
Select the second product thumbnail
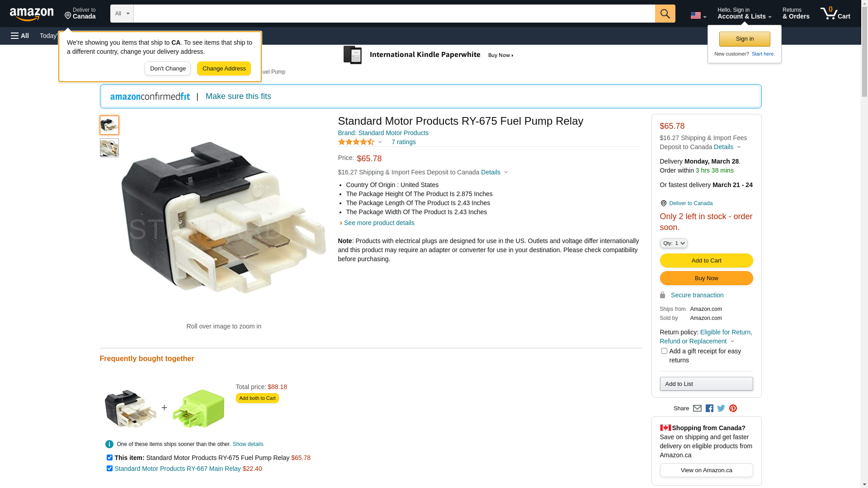(x=109, y=148)
